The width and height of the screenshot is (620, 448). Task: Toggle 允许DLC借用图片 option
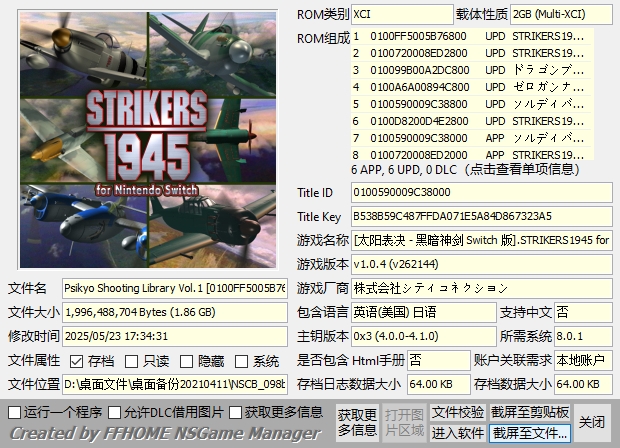[x=115, y=412]
